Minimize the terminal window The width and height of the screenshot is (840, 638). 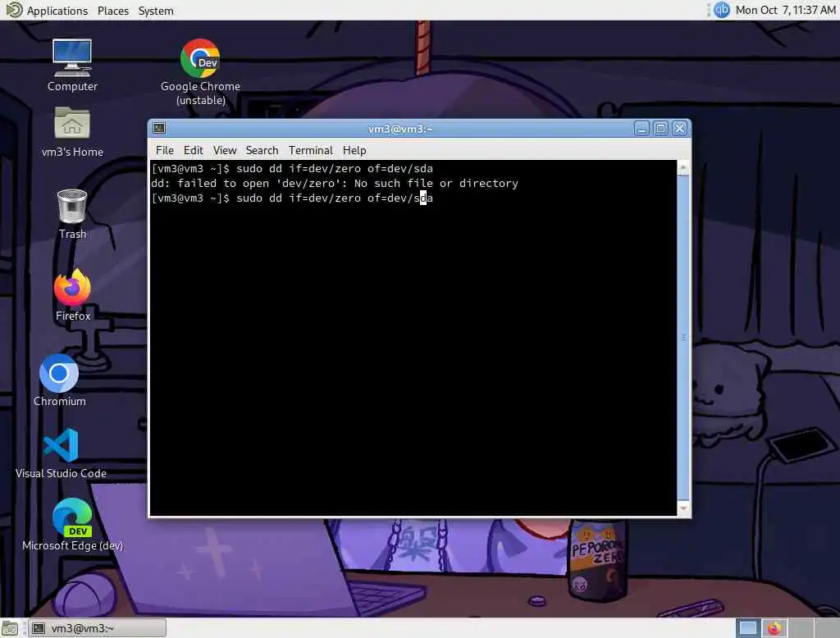[641, 129]
